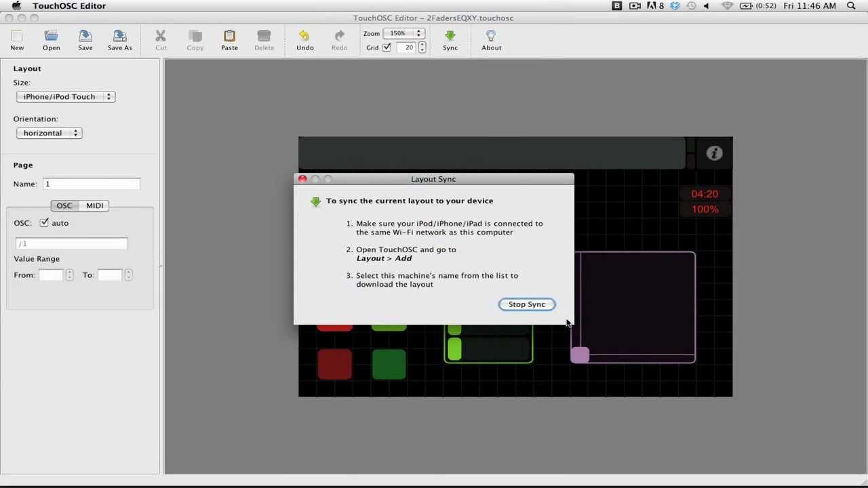Click the page Name text field
The width and height of the screenshot is (868, 488).
click(x=91, y=184)
